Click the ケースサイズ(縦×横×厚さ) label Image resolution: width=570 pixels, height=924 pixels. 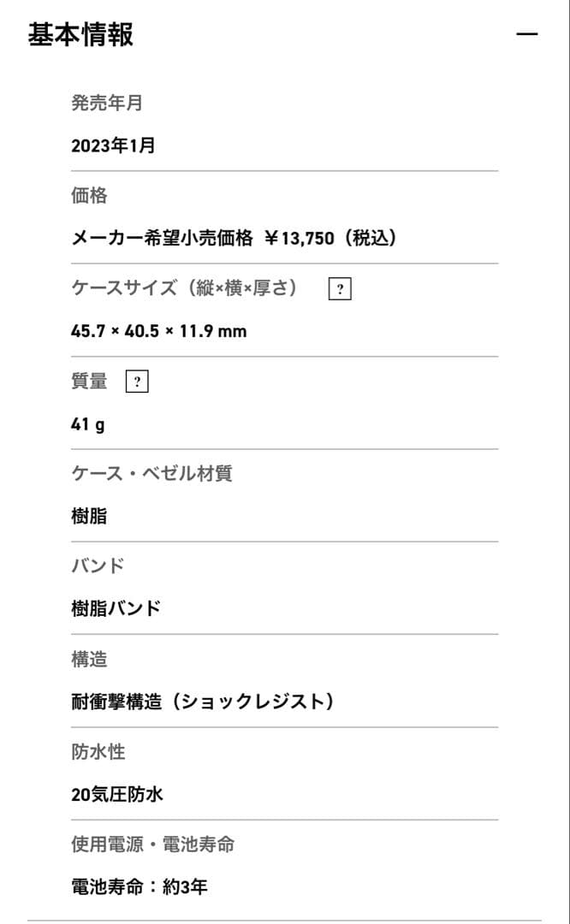(185, 288)
